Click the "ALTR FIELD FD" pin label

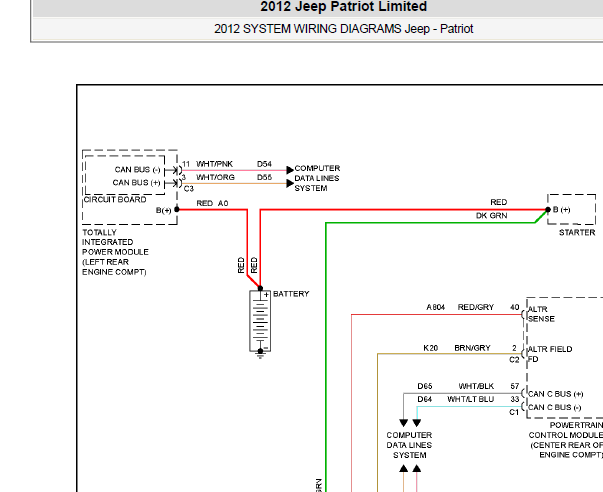(550, 354)
